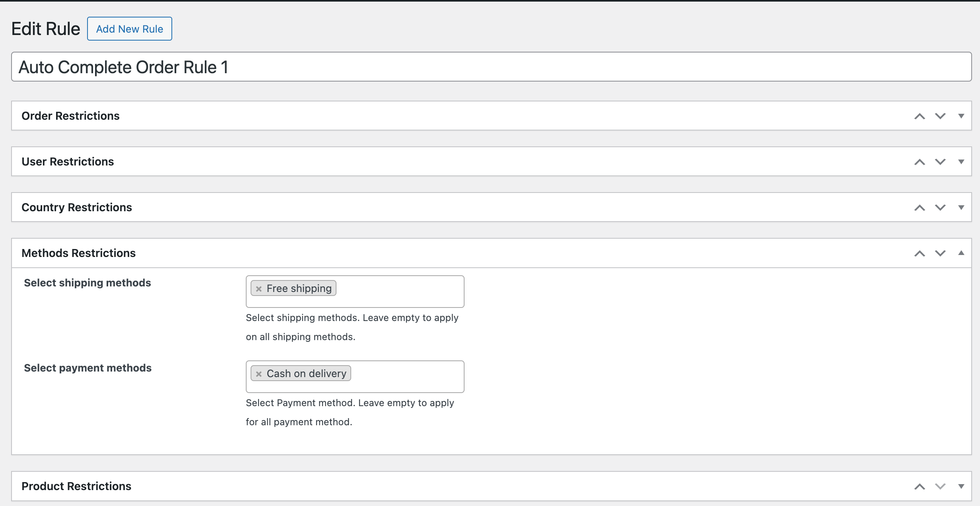This screenshot has height=506, width=980.
Task: Expand the User Restrictions section
Action: [962, 162]
